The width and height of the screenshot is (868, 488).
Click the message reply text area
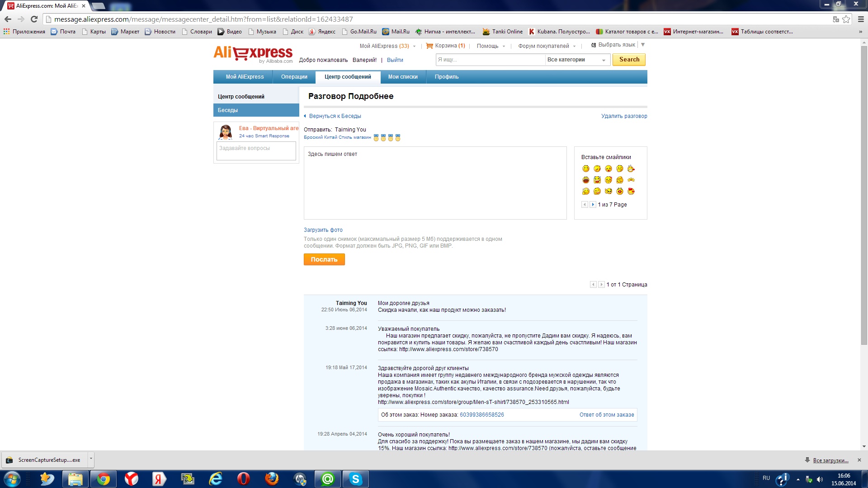(435, 183)
